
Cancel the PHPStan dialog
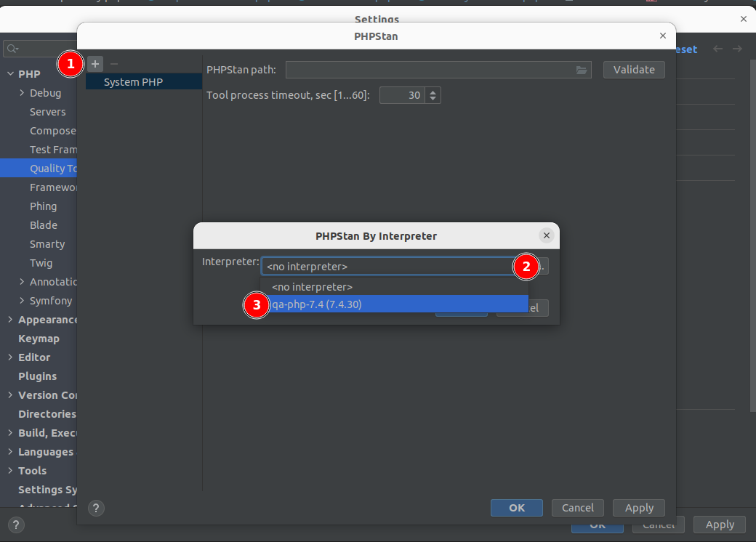578,508
